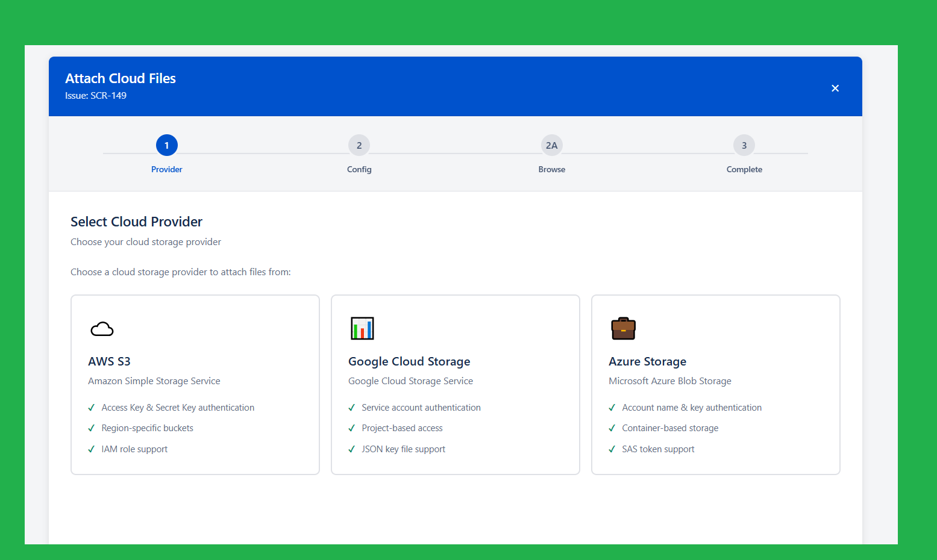This screenshot has width=937, height=560.
Task: Click 'Google Cloud Storage Service' description
Action: click(x=410, y=381)
